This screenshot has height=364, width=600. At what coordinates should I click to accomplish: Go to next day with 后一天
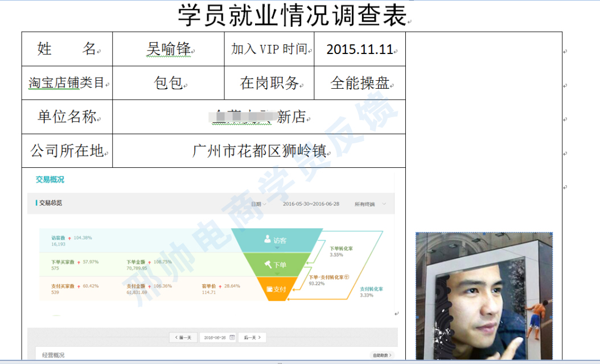click(x=252, y=337)
